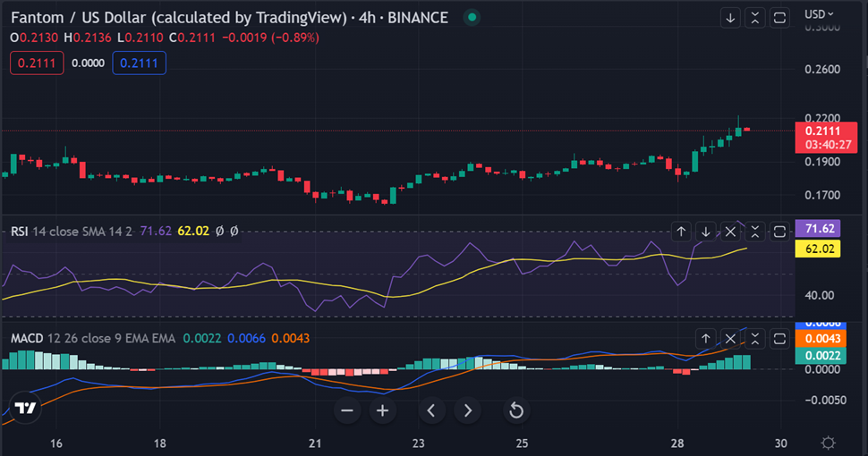Click the orange 0.0043 MACD axis label
The height and width of the screenshot is (456, 868).
tap(821, 338)
